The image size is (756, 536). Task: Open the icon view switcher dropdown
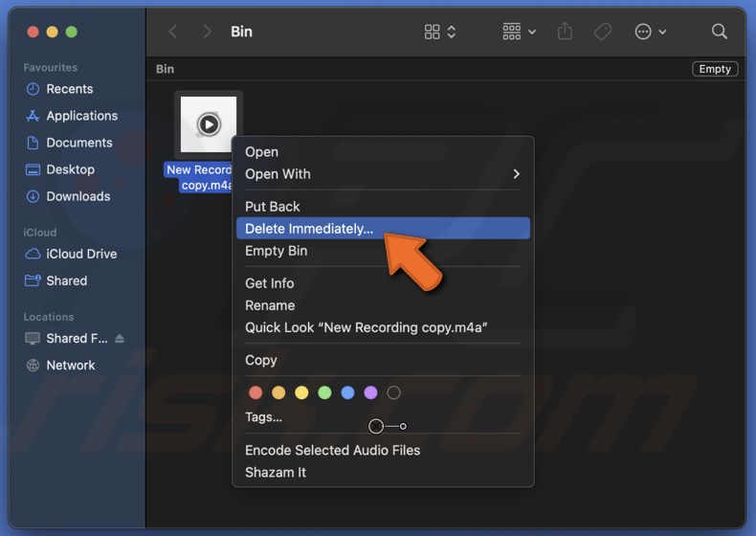(x=440, y=32)
